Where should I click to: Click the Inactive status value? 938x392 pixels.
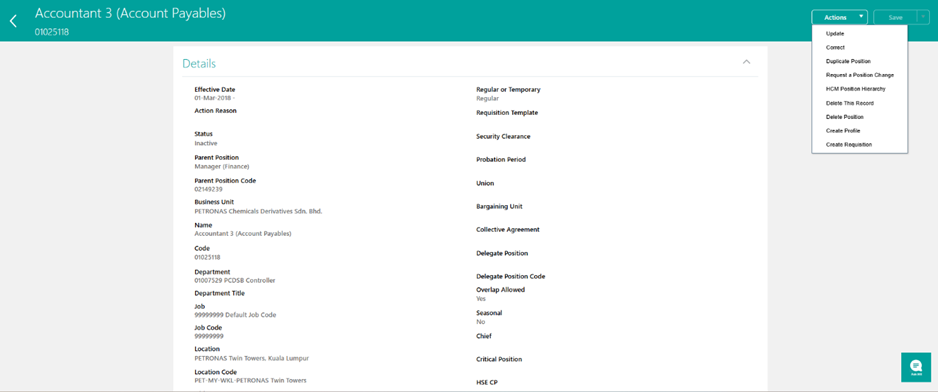tap(206, 144)
